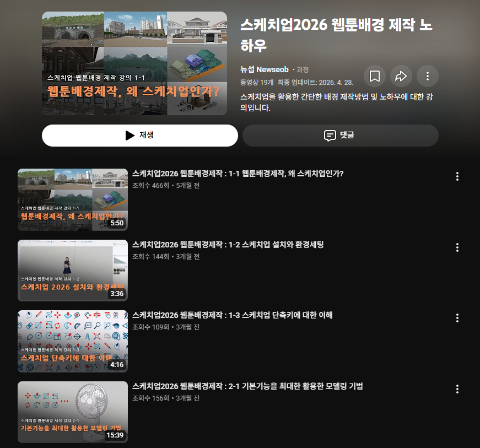The width and height of the screenshot is (480, 448).
Task: Click the text 최종 업데이트: 2026. 4. 28.
Action: pos(316,82)
